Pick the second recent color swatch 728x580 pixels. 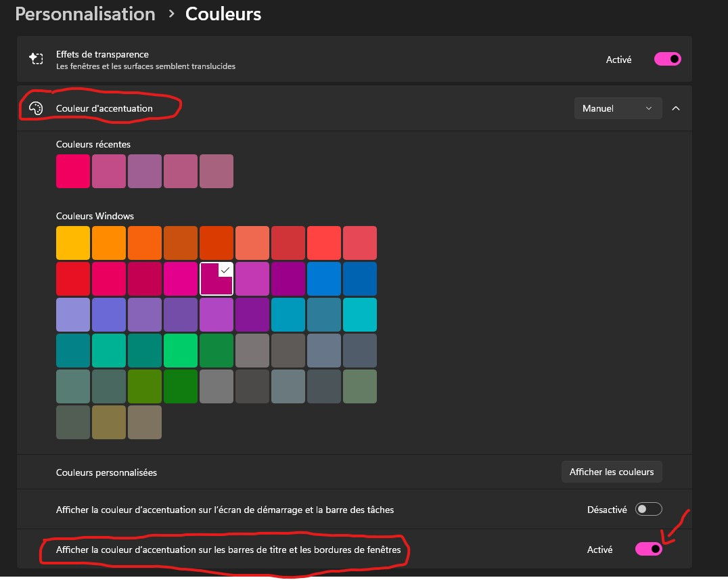pos(109,171)
